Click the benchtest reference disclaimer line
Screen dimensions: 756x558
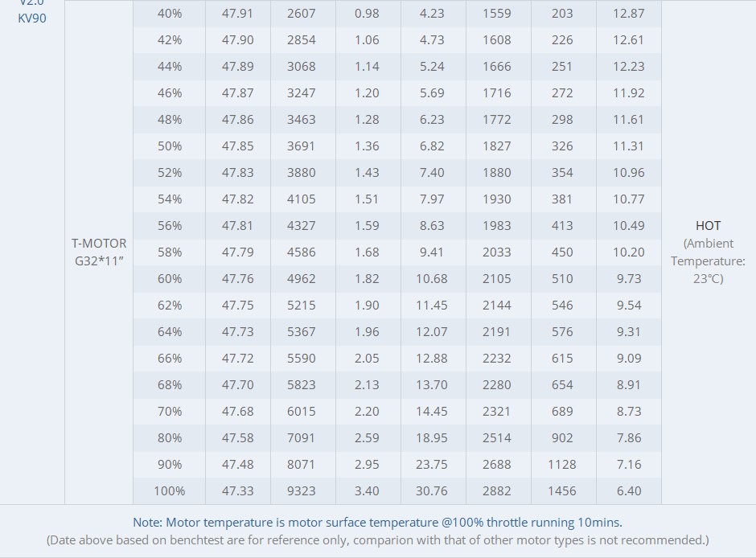(x=377, y=540)
